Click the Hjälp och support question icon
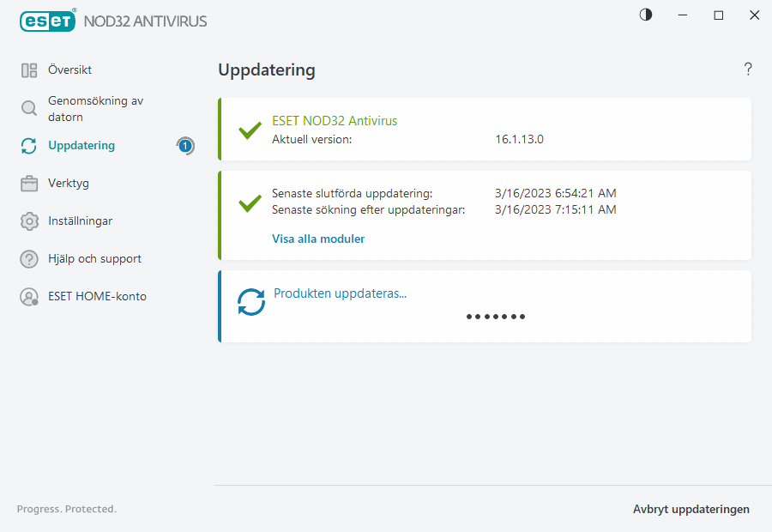 pyautogui.click(x=29, y=258)
